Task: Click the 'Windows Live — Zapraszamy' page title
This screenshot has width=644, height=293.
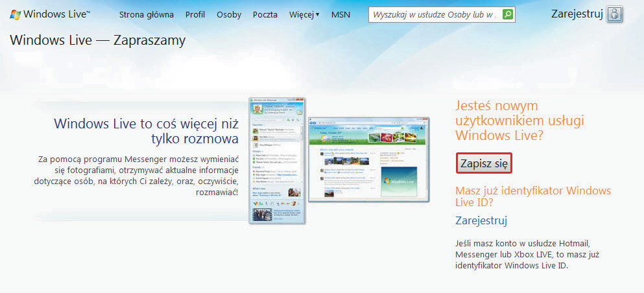Action: tap(98, 40)
